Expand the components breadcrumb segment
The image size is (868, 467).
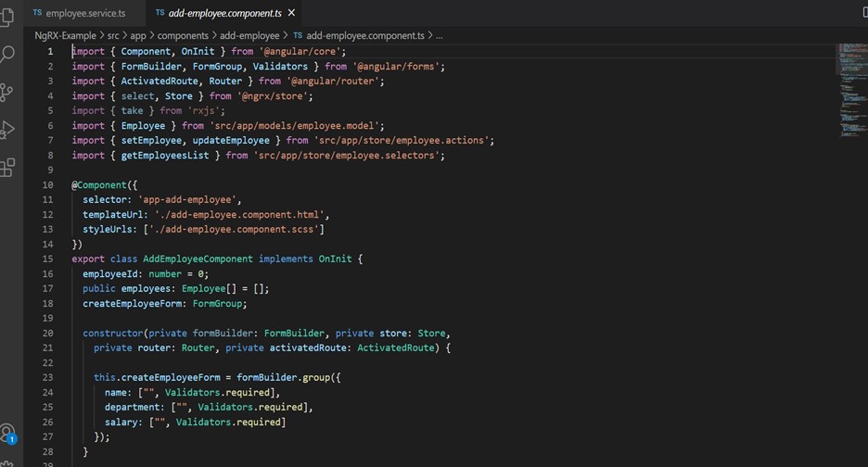pos(183,35)
